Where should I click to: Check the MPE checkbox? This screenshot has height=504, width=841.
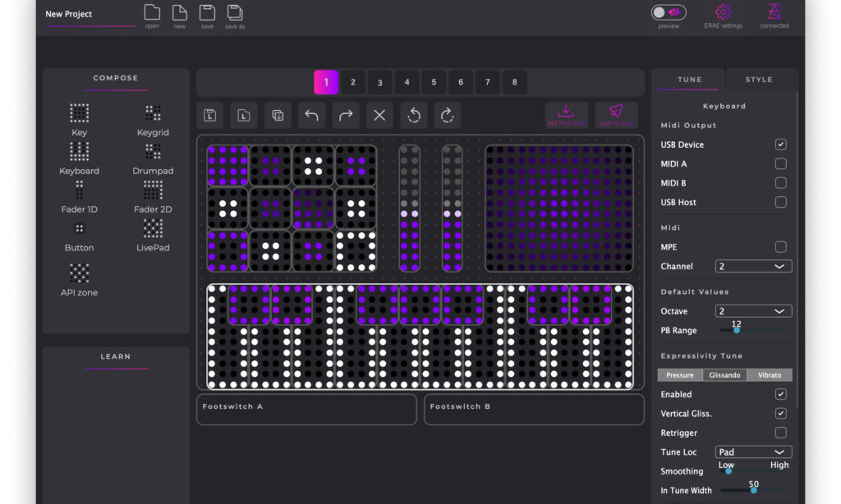(x=780, y=247)
